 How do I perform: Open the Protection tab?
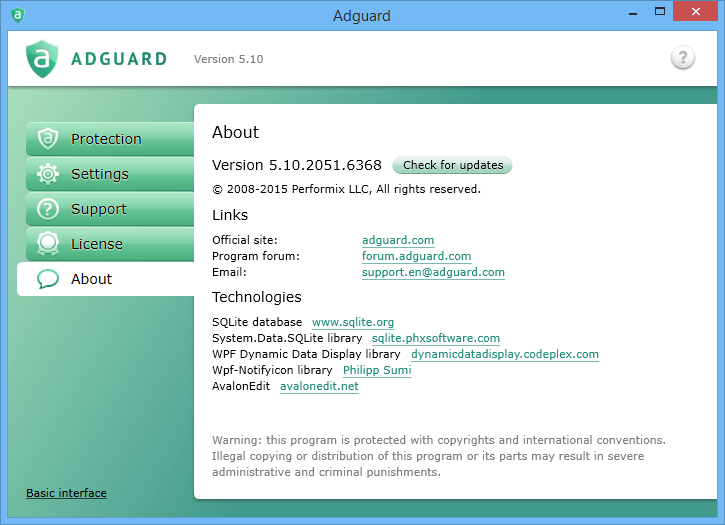point(106,139)
